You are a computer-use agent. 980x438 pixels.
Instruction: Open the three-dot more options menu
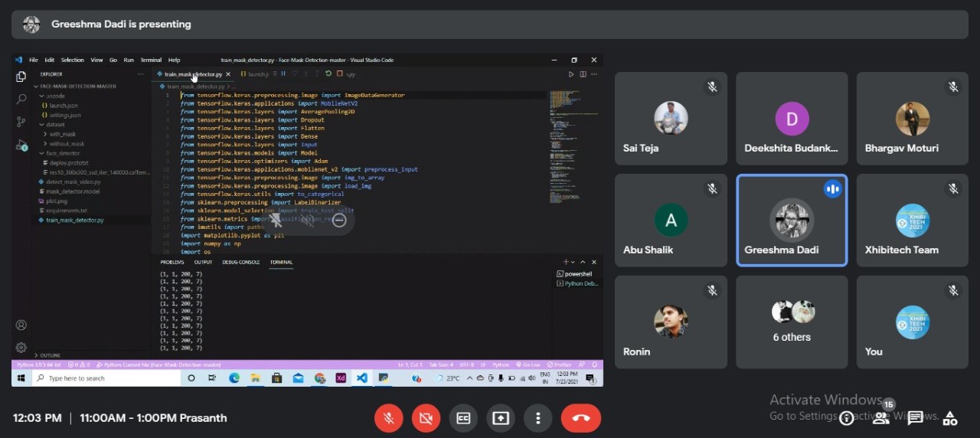tap(538, 418)
